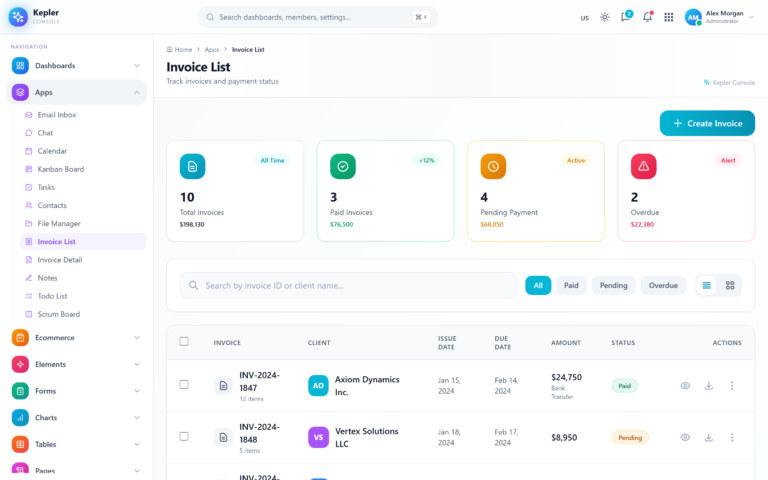Viewport: 768px width, 480px height.
Task: View invoice INV-2024-1848 with eye icon
Action: coord(685,437)
